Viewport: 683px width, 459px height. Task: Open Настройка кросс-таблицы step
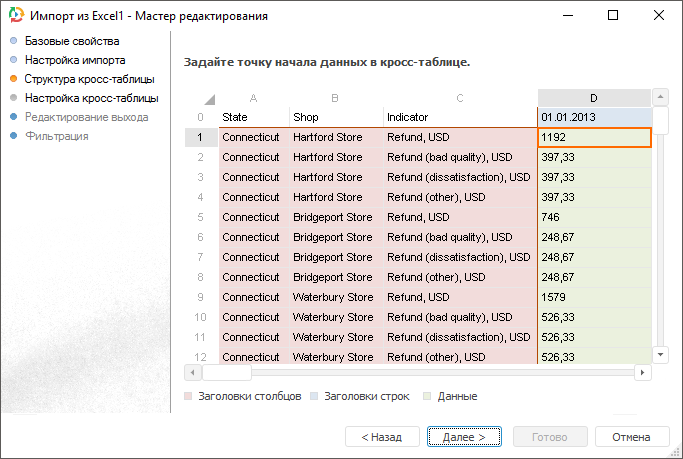(x=91, y=98)
